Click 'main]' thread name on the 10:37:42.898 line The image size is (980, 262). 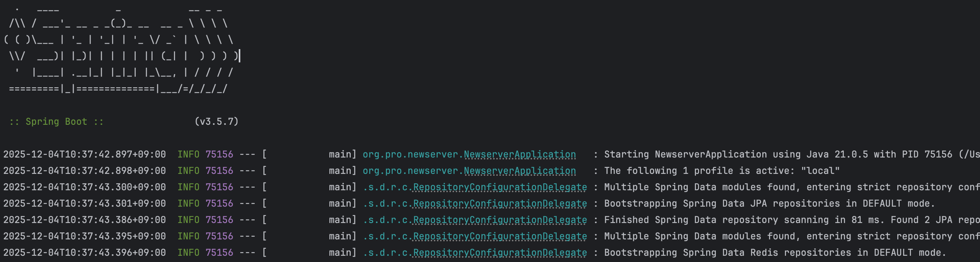(x=342, y=171)
